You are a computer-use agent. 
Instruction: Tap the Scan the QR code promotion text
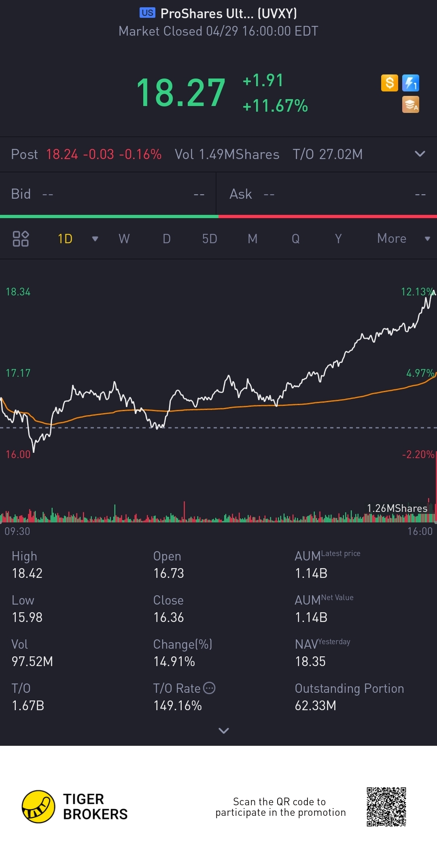pos(281,807)
